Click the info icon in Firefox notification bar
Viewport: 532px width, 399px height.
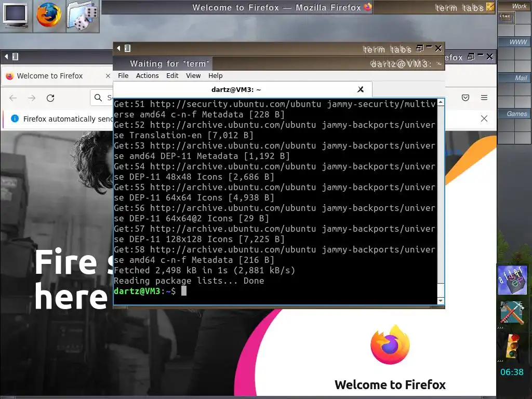tap(15, 118)
